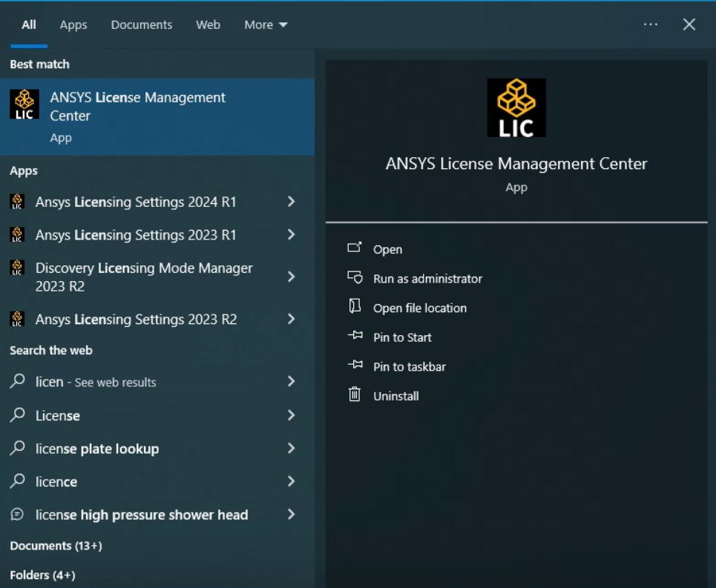Expand Ansys Licensing Settings 2023 R1 chevron
The width and height of the screenshot is (716, 588).
click(291, 234)
